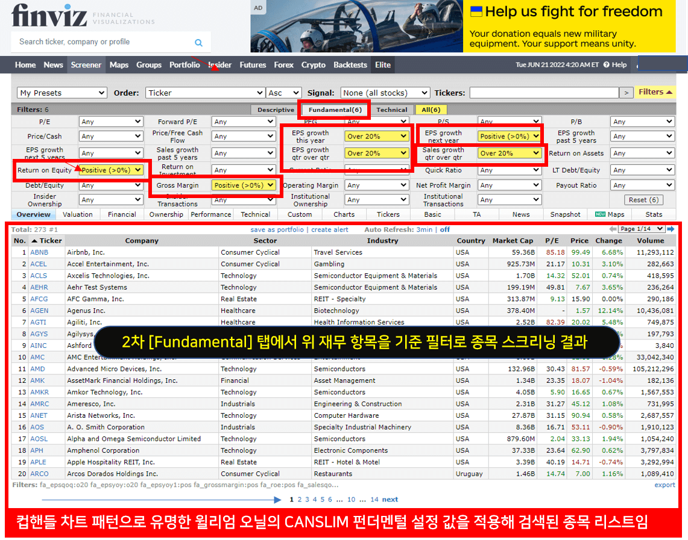Image resolution: width=688 pixels, height=540 pixels.
Task: Switch to the Descriptive filter tab
Action: [x=276, y=110]
